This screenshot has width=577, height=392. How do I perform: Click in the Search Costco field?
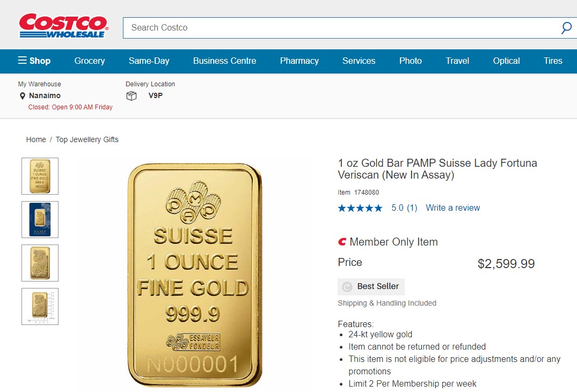[338, 28]
